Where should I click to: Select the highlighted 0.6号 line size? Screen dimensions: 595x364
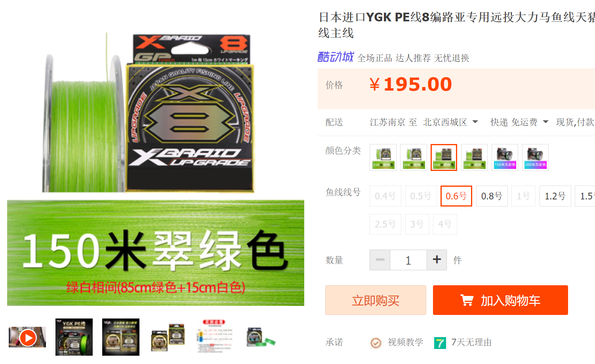(456, 196)
